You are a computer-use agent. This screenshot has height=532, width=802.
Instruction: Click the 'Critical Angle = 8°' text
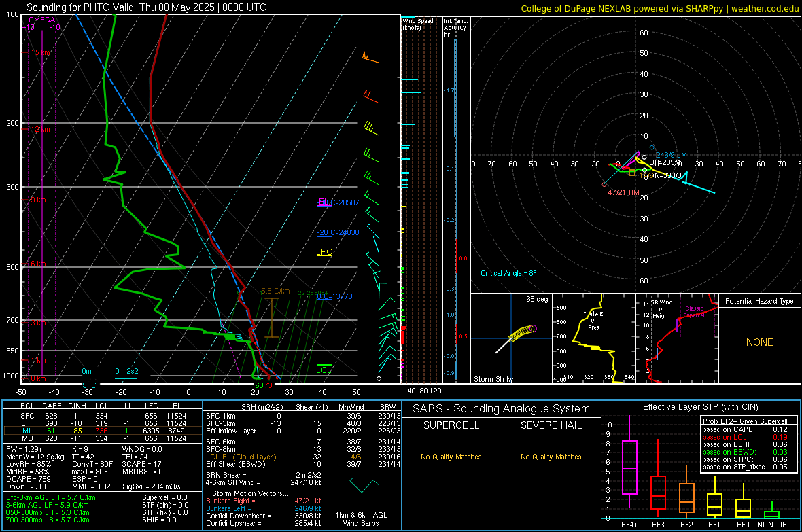click(508, 273)
